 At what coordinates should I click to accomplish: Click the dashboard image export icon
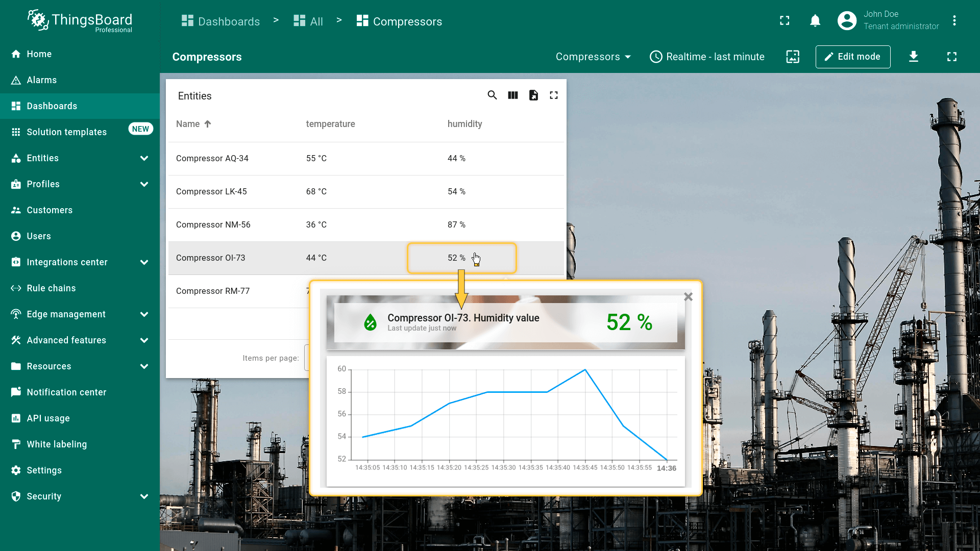[793, 57]
